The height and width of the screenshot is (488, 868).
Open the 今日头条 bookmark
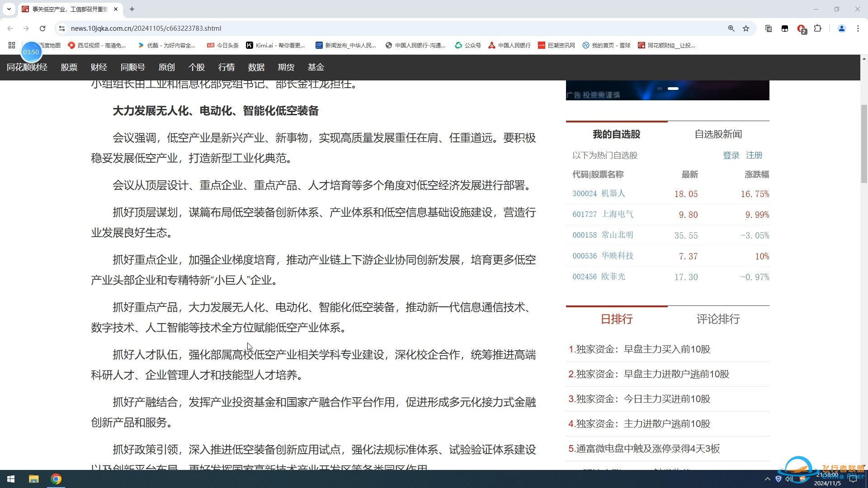pyautogui.click(x=222, y=45)
